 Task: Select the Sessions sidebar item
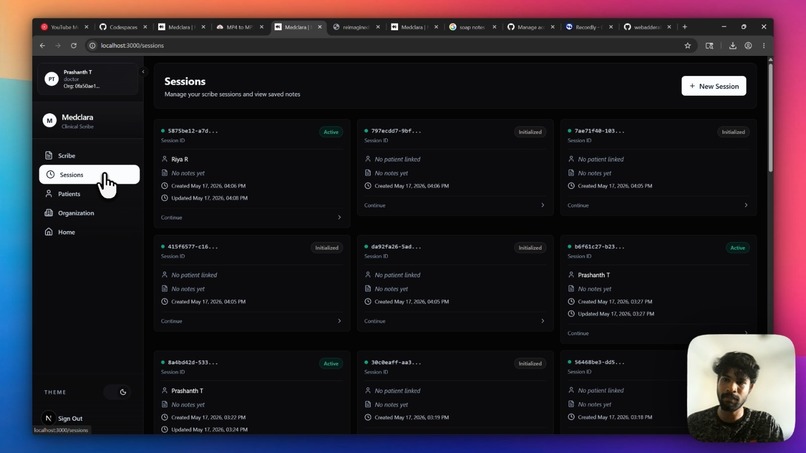[x=89, y=174]
